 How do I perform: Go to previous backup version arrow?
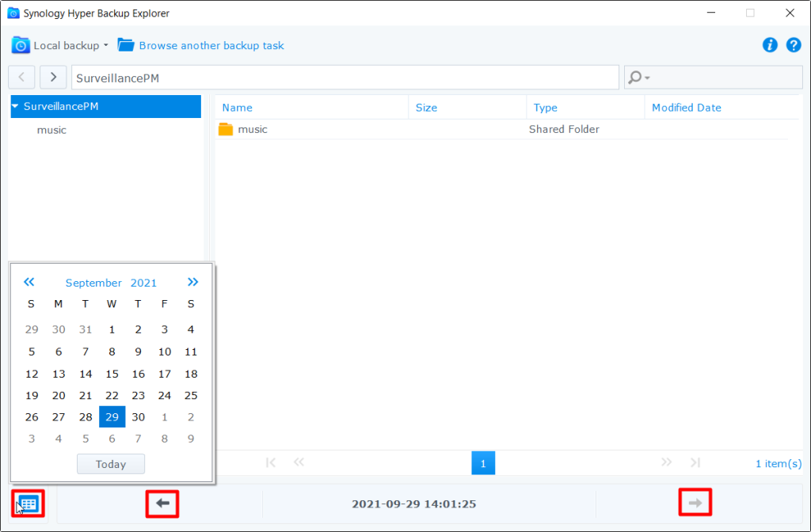[x=162, y=503]
